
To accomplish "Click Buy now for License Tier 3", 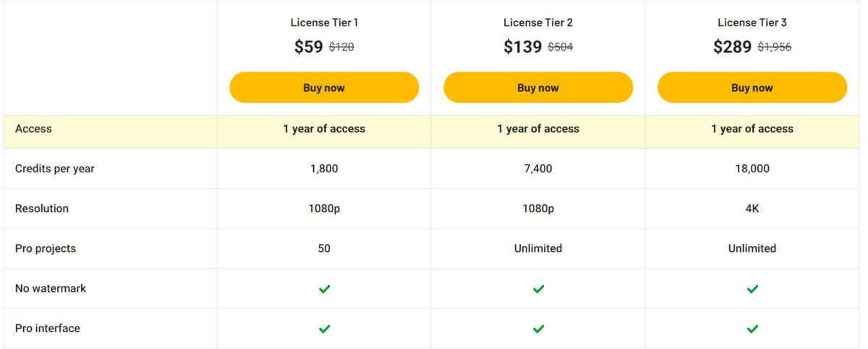I will [x=752, y=88].
